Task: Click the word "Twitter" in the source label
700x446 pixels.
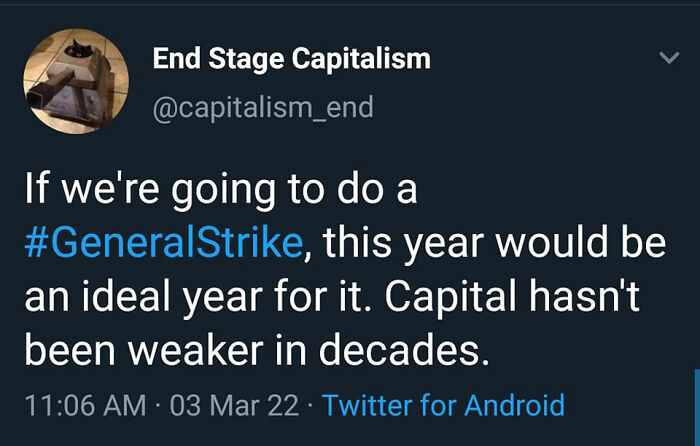Action: point(365,405)
